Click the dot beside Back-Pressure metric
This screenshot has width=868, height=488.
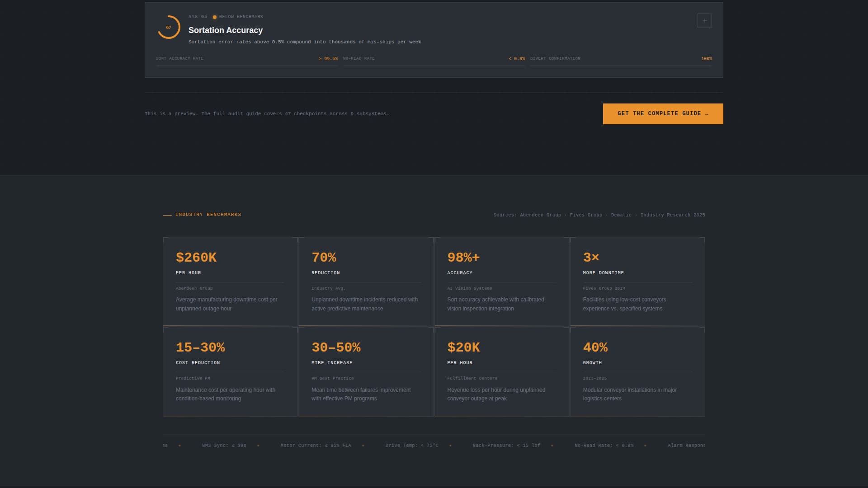coord(552,445)
